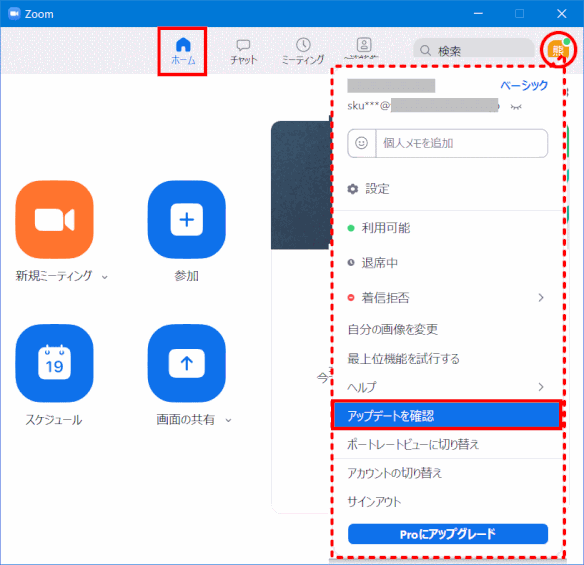
Task: Expand the 新規ミーティング dropdown arrow
Action: click(105, 277)
